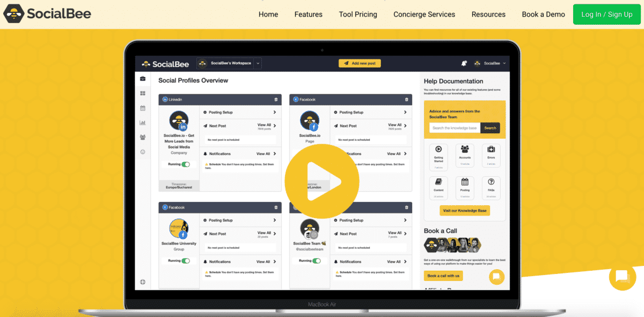Click View All for SocialBee University Notifications
Viewport: 644px width, 317px height.
(264, 262)
